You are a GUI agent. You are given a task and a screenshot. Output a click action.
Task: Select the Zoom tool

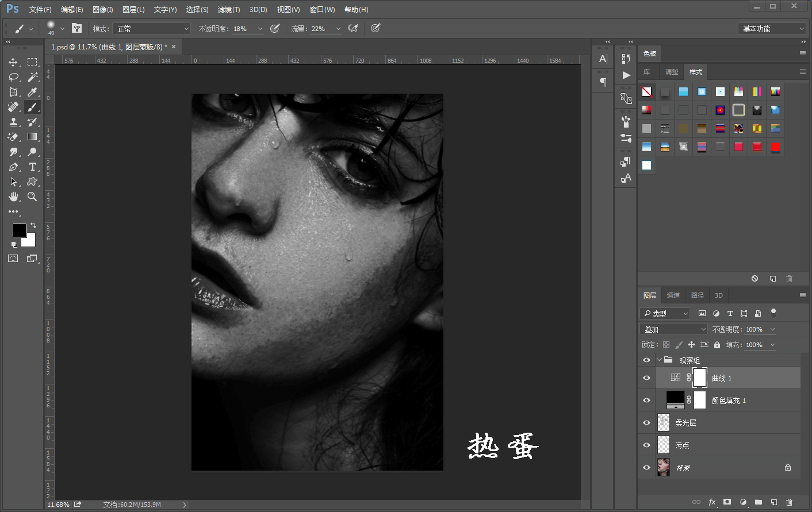(32, 197)
